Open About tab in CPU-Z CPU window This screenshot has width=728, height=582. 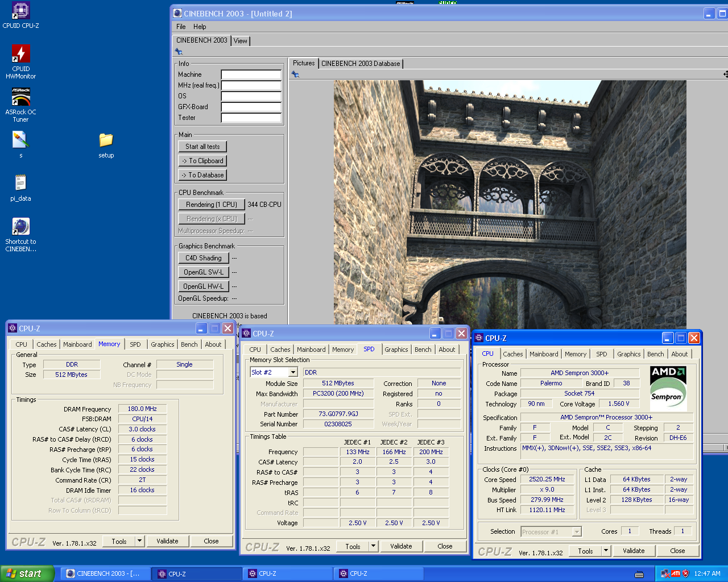coord(680,354)
